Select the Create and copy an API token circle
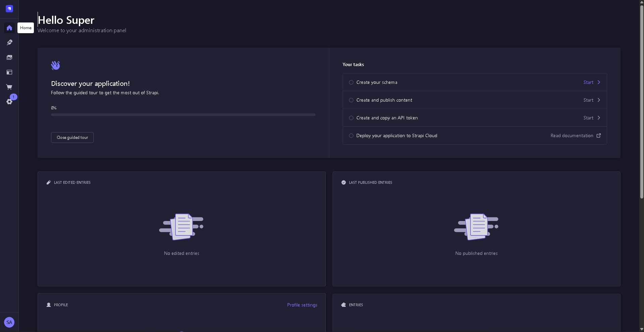644x332 pixels. tap(351, 118)
